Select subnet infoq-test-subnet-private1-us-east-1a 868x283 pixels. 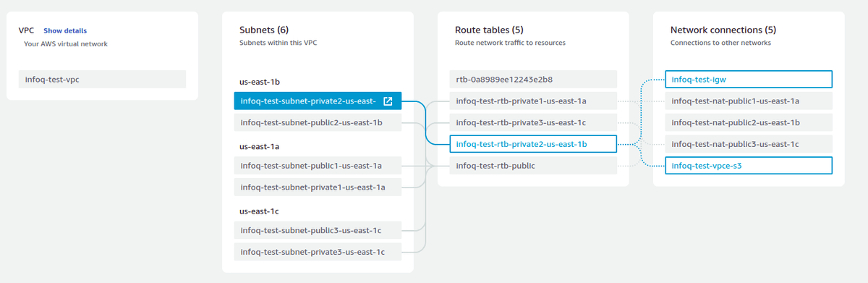318,188
